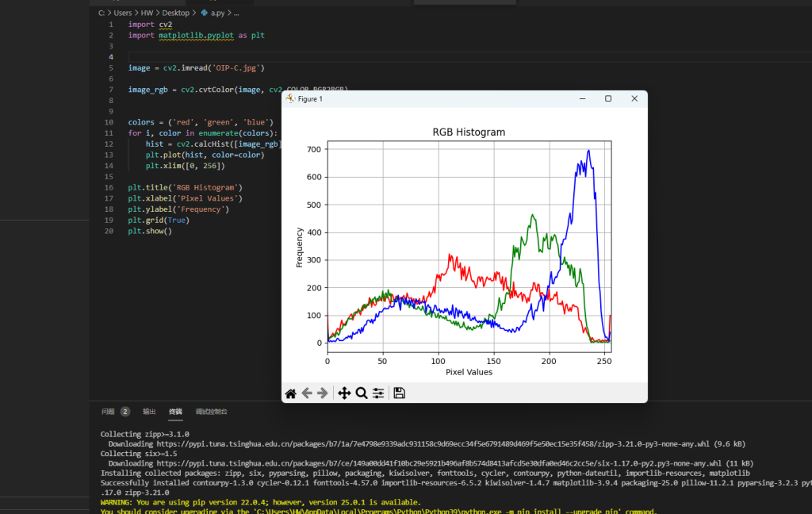Close the Figure 1 window
Image resolution: width=812 pixels, height=514 pixels.
click(x=634, y=98)
